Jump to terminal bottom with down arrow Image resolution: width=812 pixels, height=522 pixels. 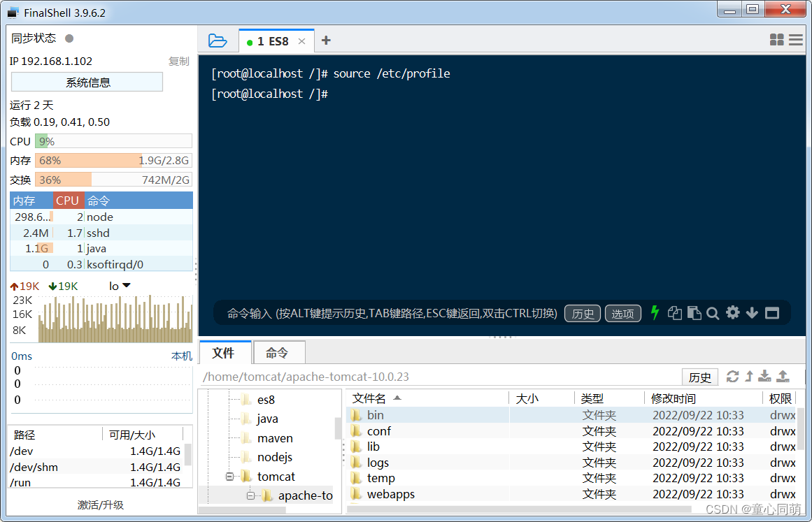click(752, 313)
